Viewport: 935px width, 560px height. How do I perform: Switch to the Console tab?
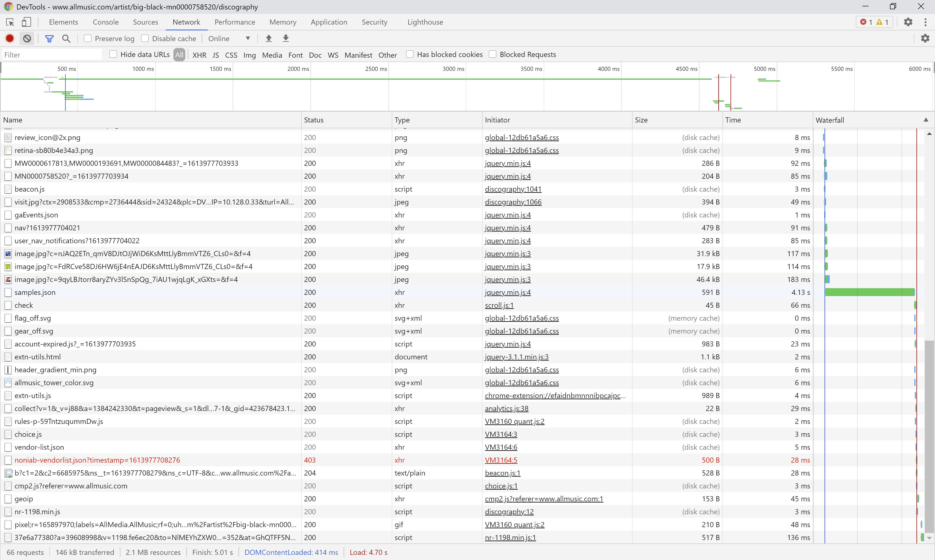click(106, 22)
